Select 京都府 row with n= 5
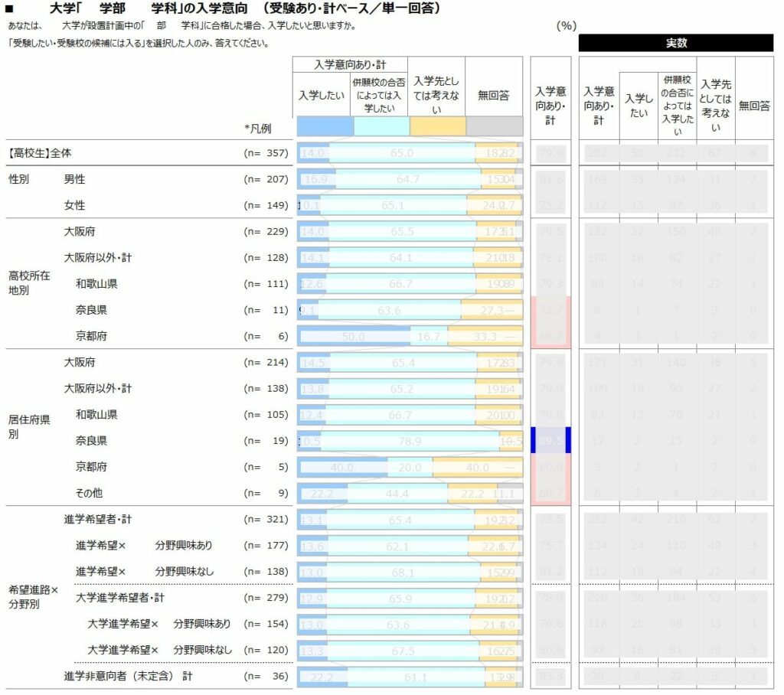Screen dimensions: 784x695 (x=91, y=467)
